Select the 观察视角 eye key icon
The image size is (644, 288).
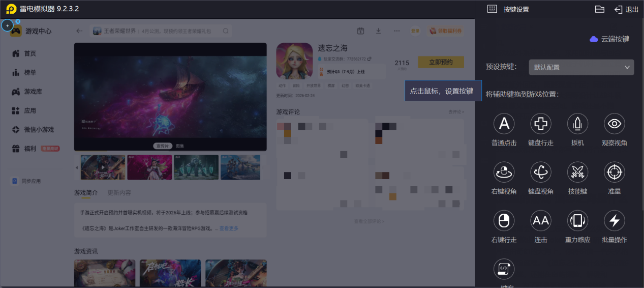(614, 124)
